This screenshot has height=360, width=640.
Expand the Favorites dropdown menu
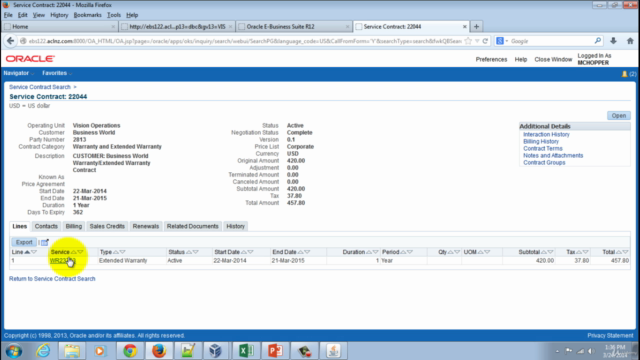[x=57, y=73]
